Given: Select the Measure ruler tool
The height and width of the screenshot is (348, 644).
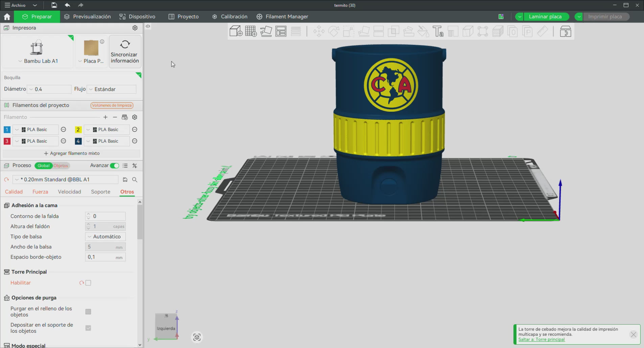Looking at the screenshot, I should point(543,31).
